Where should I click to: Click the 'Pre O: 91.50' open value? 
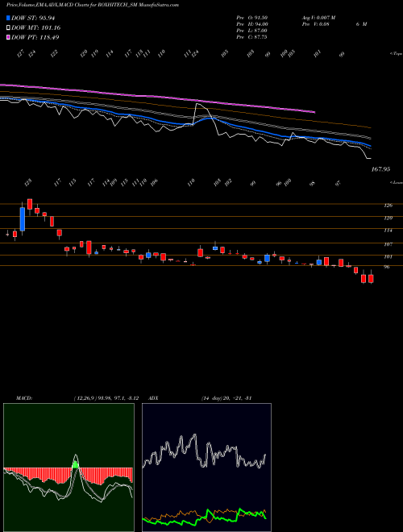(252, 18)
